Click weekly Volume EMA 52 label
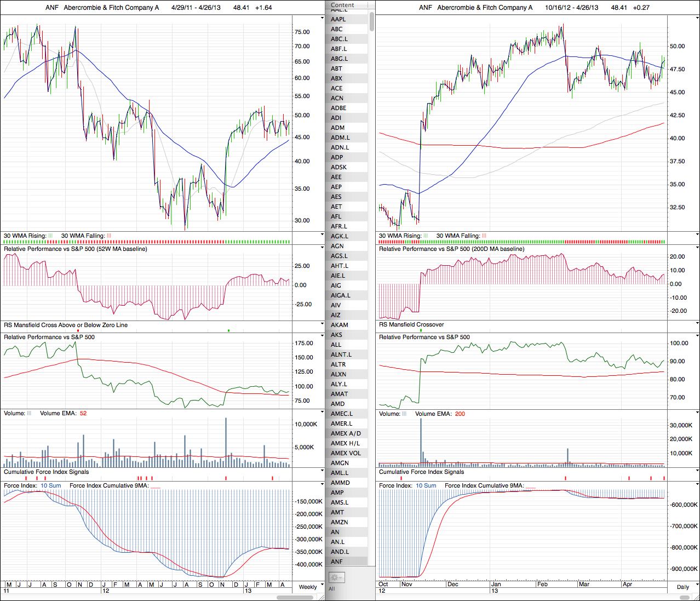Screen dimensions: 700x601 coord(63,413)
